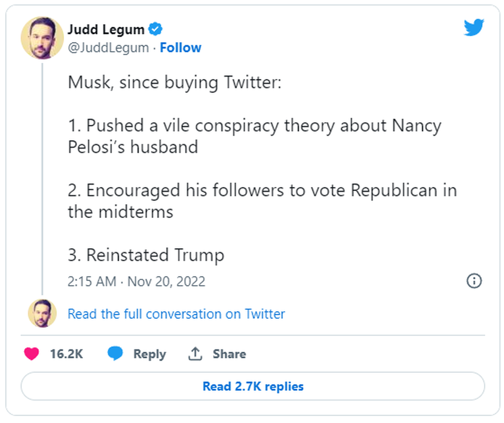
Task: Click the 16.2K likes count
Action: click(66, 354)
